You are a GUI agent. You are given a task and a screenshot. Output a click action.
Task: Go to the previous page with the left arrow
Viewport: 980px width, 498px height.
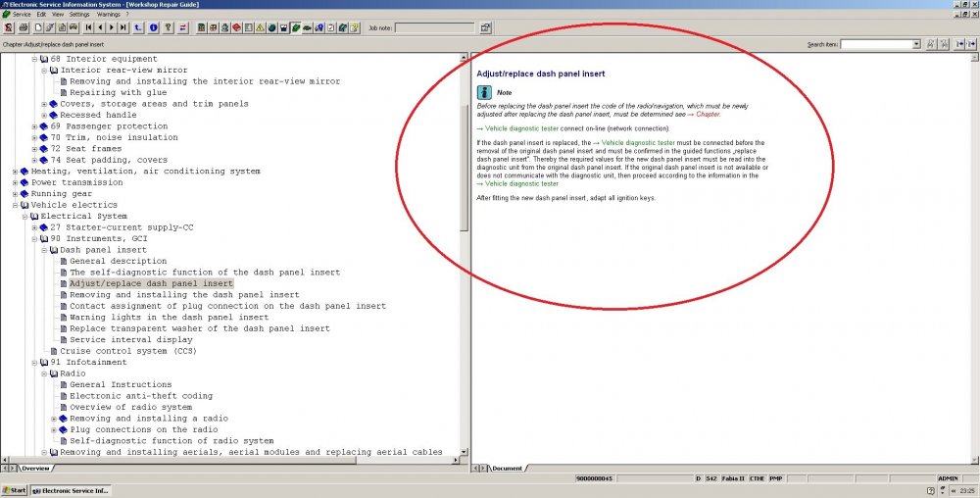[x=100, y=27]
